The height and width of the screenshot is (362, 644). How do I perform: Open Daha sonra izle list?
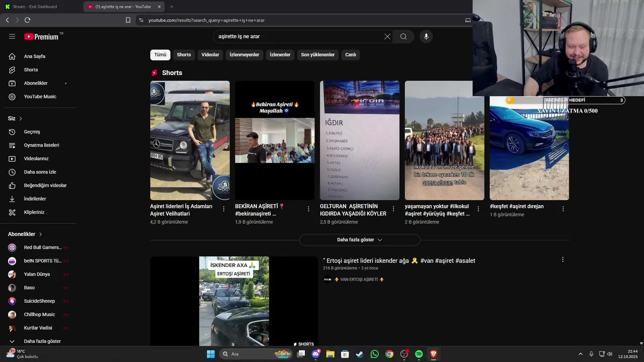tap(40, 172)
